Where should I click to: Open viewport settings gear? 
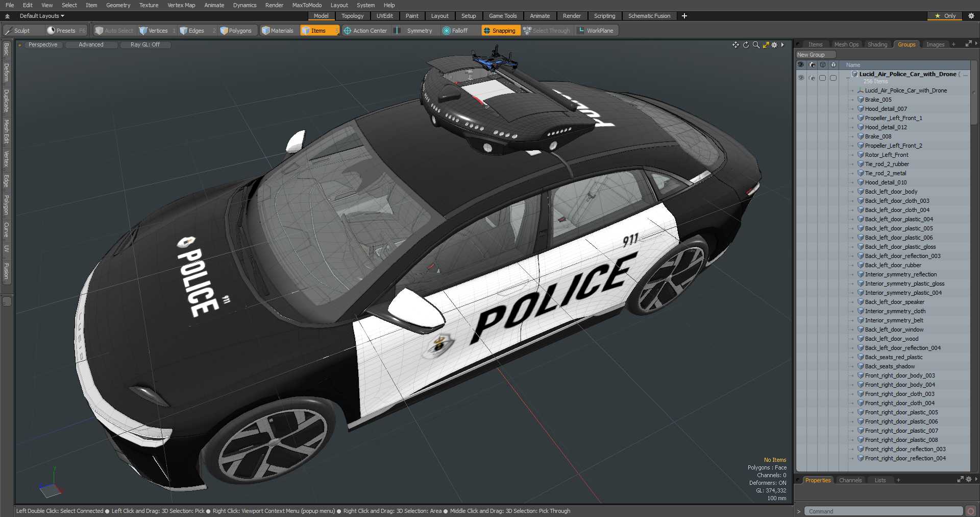(x=774, y=45)
